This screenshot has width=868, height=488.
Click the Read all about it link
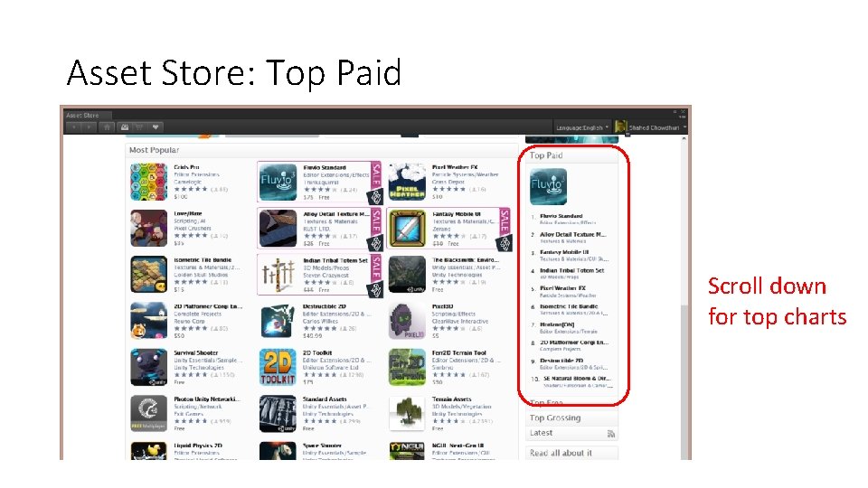pos(561,453)
